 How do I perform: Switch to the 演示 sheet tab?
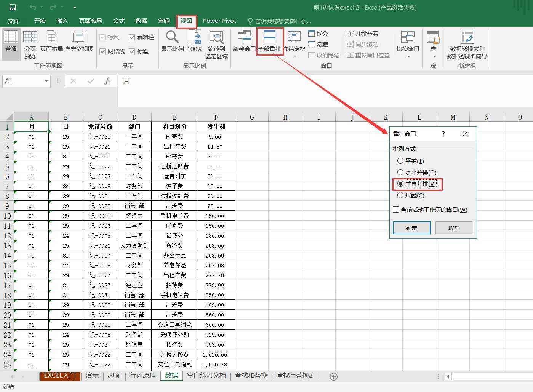92,376
